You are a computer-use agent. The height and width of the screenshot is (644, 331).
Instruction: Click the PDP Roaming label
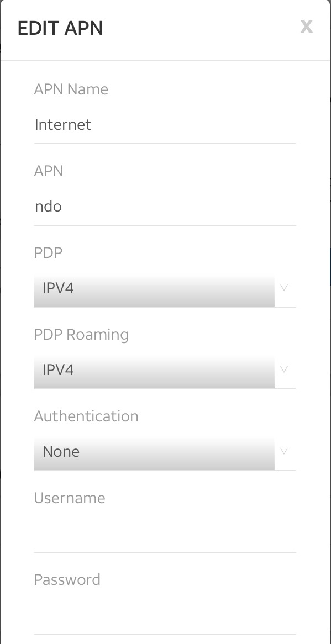[x=81, y=335]
